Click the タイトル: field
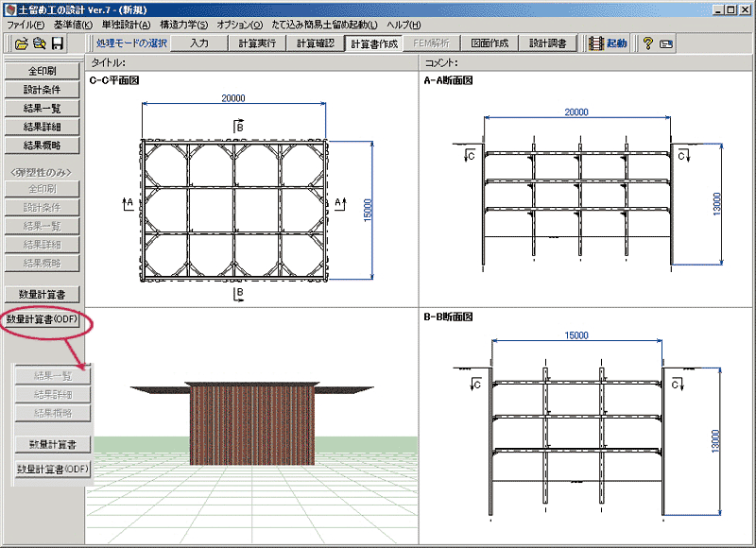The width and height of the screenshot is (756, 548). (x=251, y=62)
